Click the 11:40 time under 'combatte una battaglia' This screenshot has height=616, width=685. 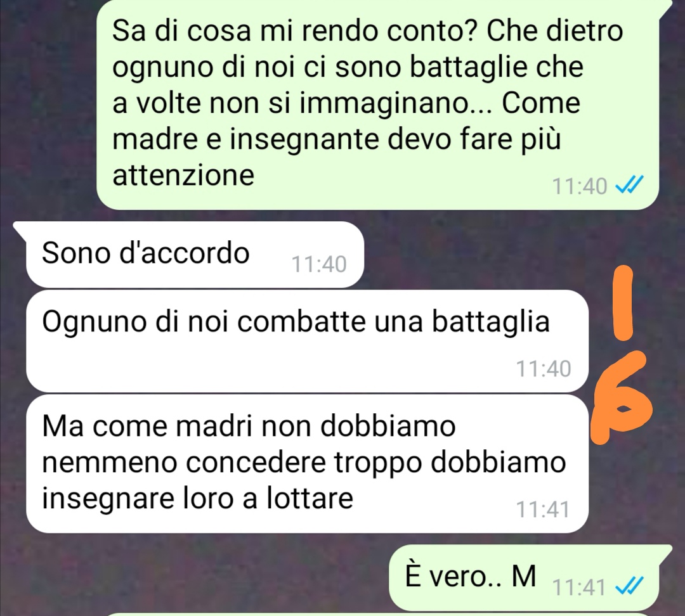[544, 368]
